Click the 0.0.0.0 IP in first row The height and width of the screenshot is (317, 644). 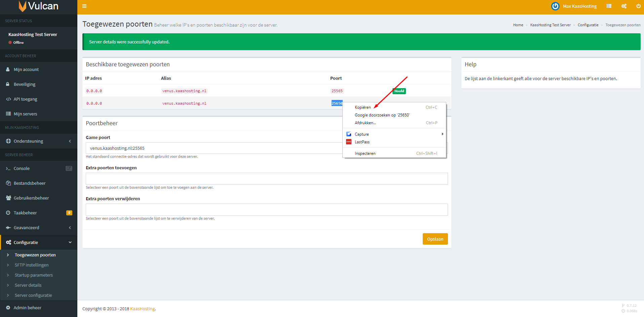94,91
